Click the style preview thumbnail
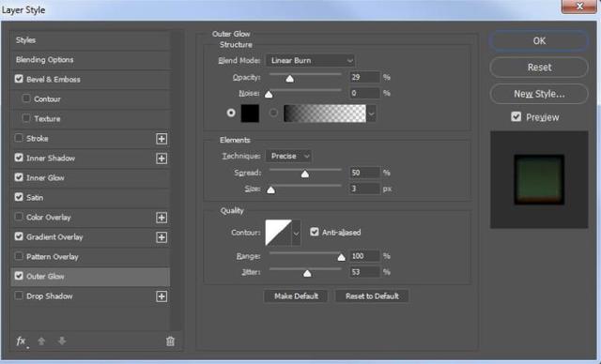The width and height of the screenshot is (601, 364). coord(539,179)
